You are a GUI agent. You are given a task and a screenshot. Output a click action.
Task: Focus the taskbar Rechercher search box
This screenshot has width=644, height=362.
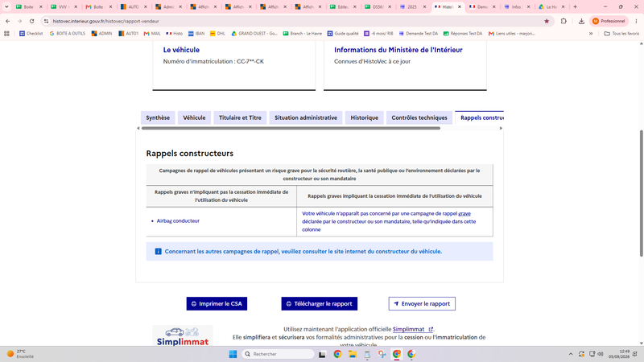(278, 354)
